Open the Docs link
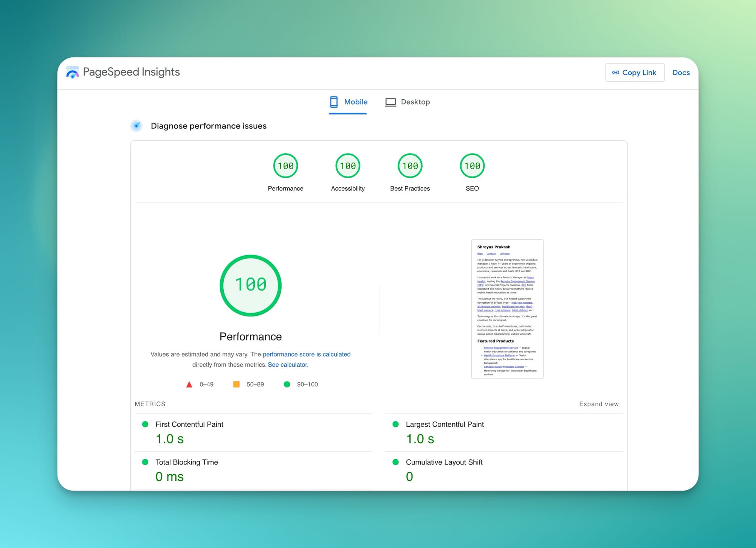Screen dimensions: 756x548 point(681,73)
